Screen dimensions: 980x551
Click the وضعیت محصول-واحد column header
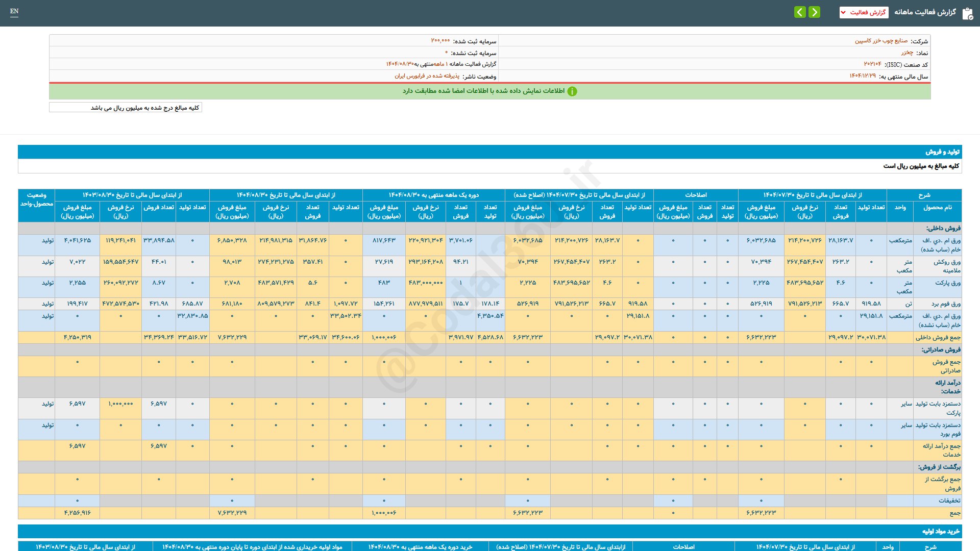tap(37, 199)
